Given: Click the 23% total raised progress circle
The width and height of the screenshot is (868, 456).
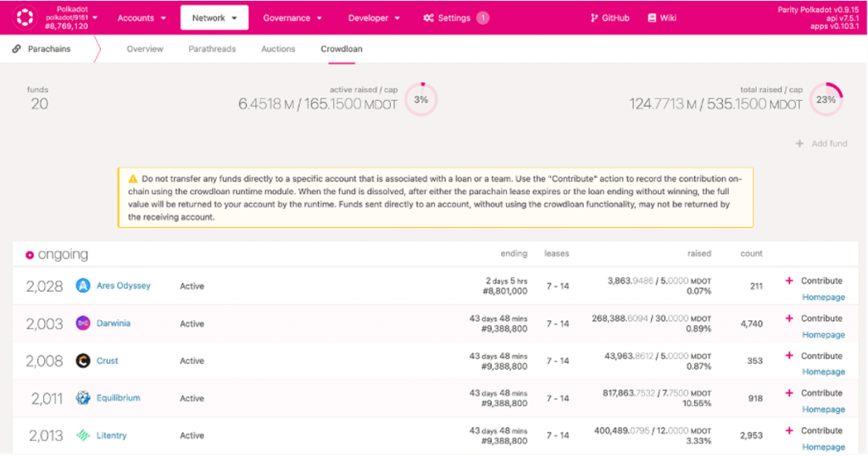Looking at the screenshot, I should click(826, 99).
